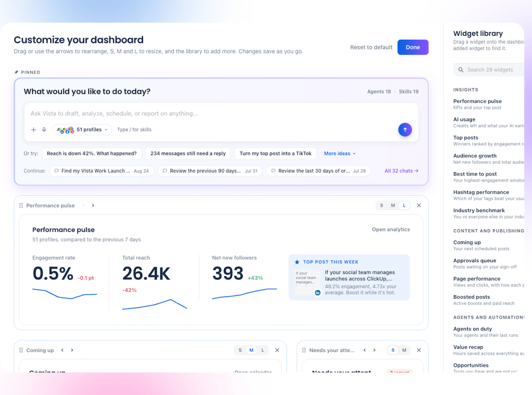Viewport: 532px width, 395px height.
Task: Try 'Reach is down 42%. What happened?' suggestion
Action: [x=91, y=154]
